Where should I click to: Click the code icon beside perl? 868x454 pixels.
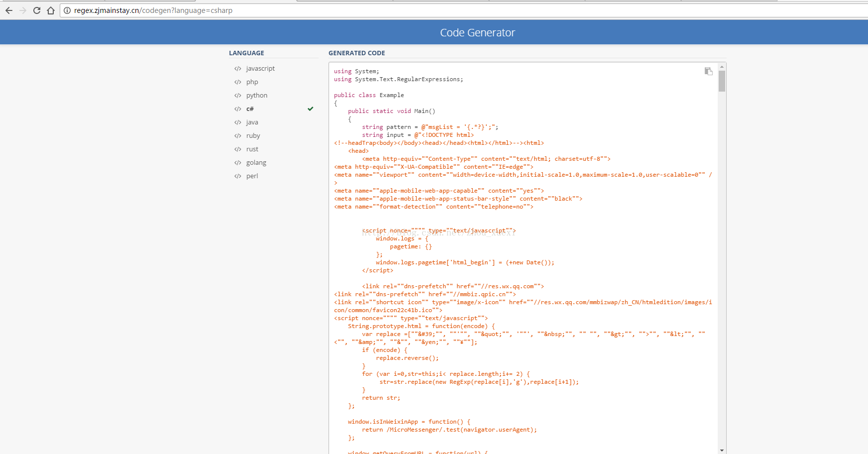tap(238, 176)
